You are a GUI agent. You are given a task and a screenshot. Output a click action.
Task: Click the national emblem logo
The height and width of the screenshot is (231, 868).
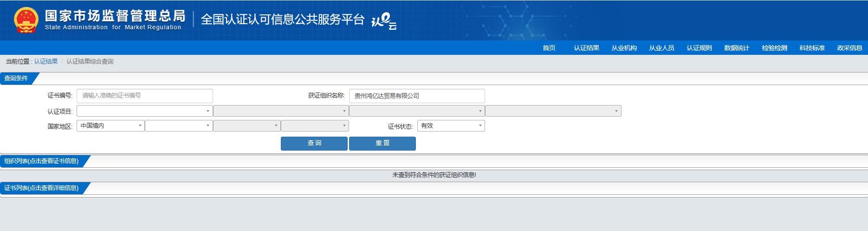tap(26, 20)
